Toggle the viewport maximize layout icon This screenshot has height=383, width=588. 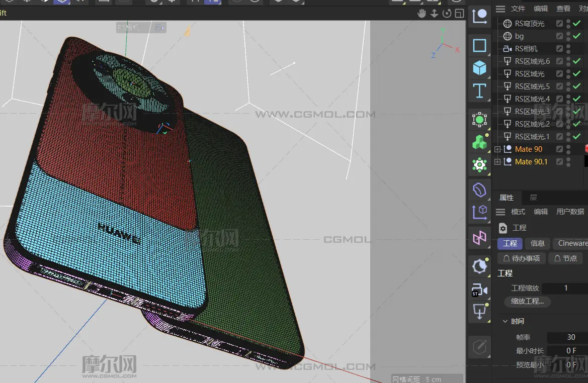(x=459, y=14)
